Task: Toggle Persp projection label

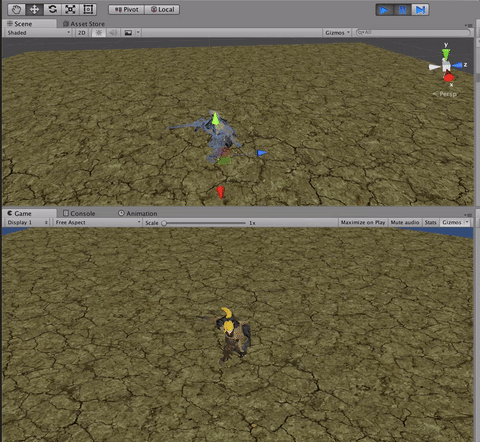Action: tap(445, 94)
